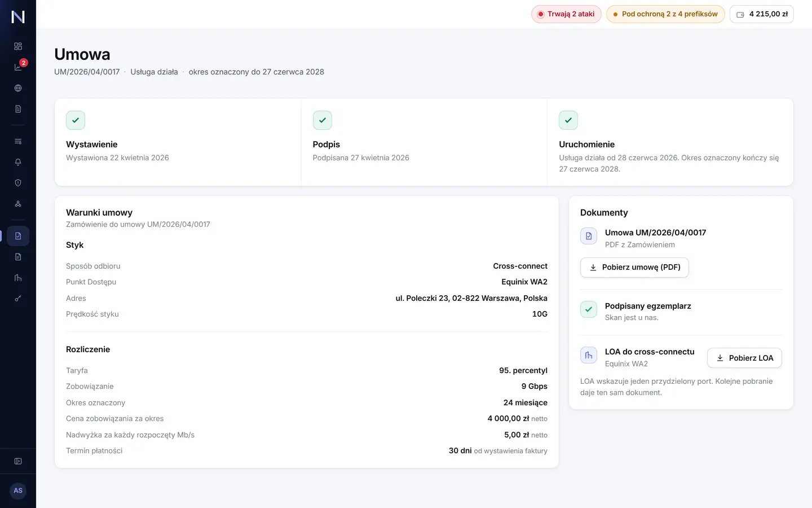Open the filter-list icon in the sidebar
Image resolution: width=812 pixels, height=508 pixels.
click(18, 141)
